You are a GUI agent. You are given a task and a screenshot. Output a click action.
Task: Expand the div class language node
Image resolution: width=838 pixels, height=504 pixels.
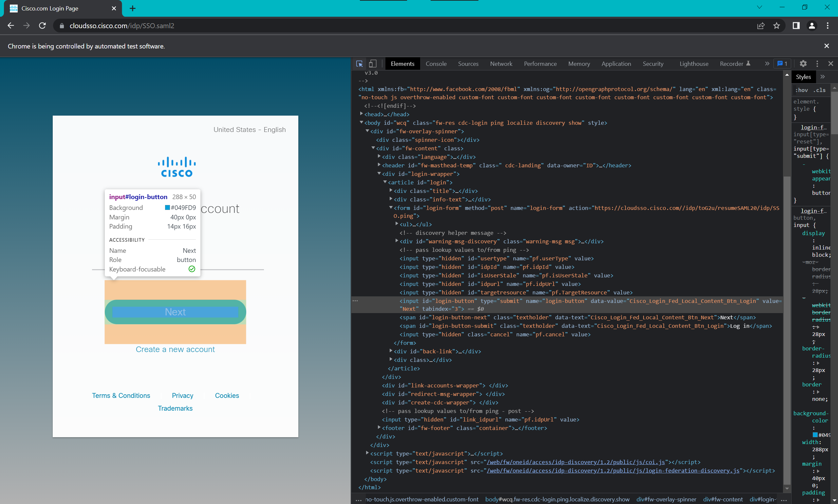click(379, 157)
